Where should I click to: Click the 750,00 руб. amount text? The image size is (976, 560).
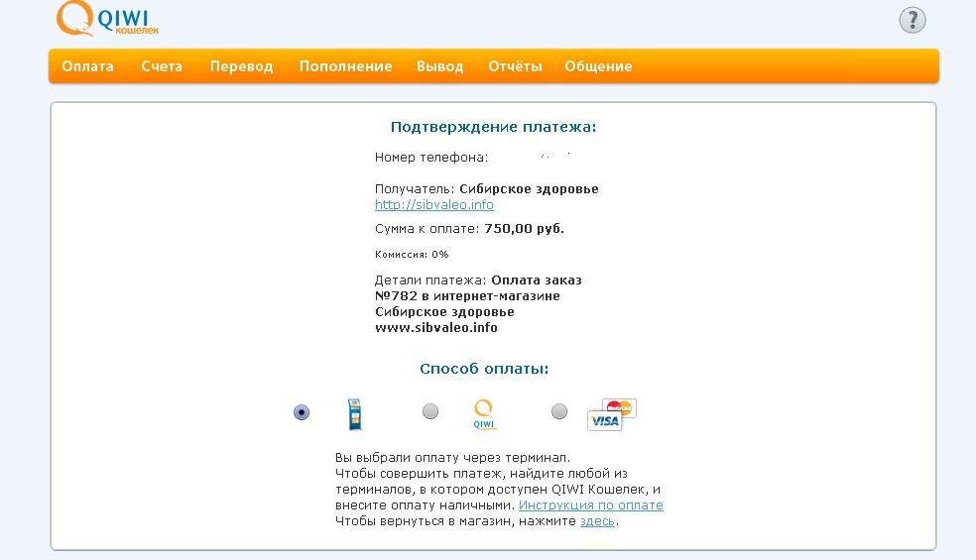pos(524,228)
